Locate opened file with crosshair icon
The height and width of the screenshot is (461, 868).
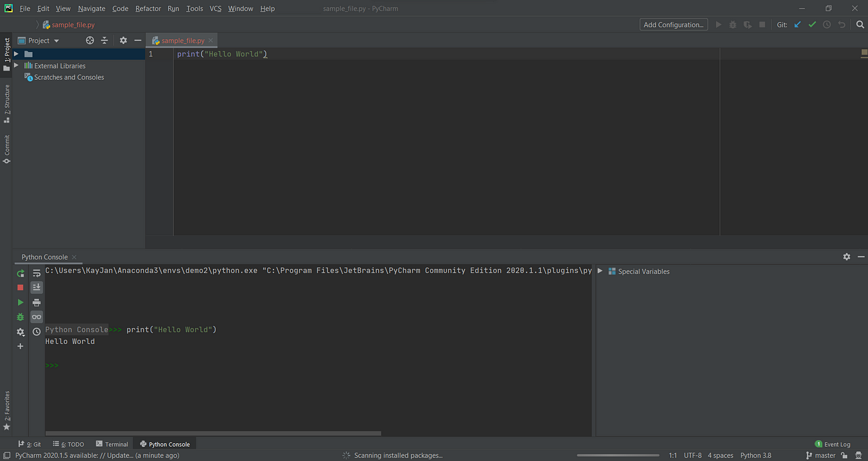click(90, 40)
